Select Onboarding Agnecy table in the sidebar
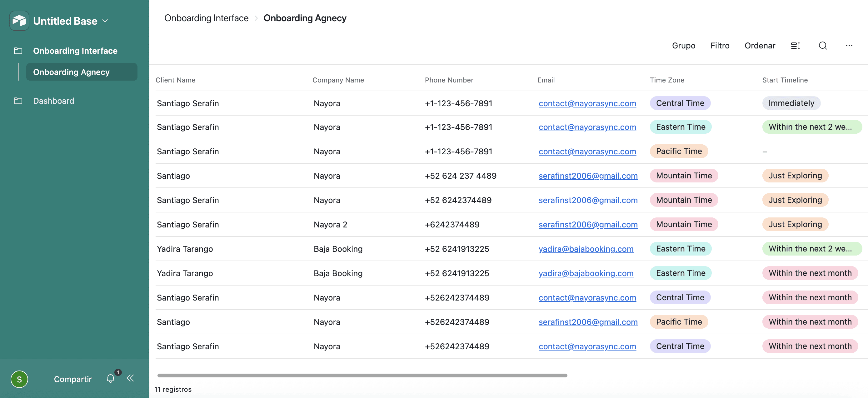Screen dimensions: 868x398 click(x=71, y=72)
